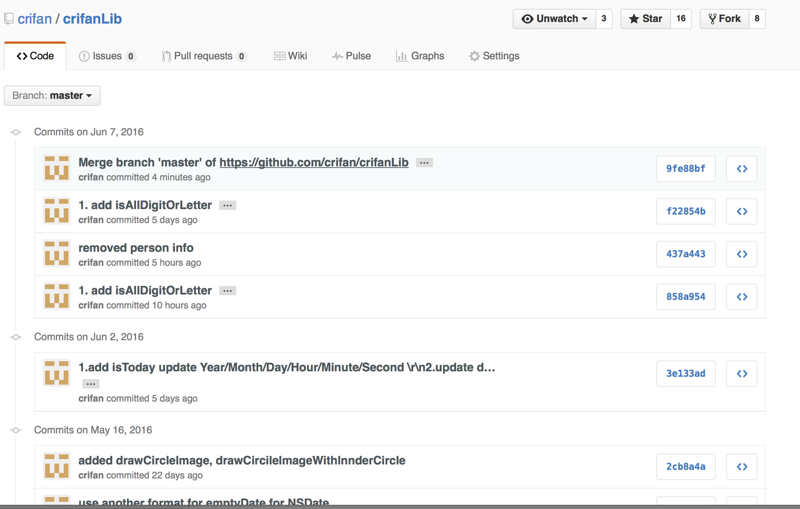Open the Branch: master selector
The height and width of the screenshot is (509, 800).
52,96
